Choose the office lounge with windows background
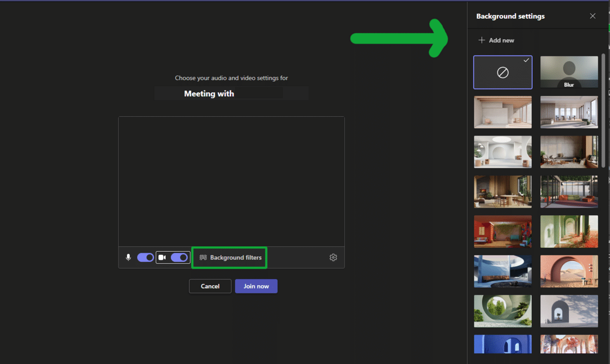The height and width of the screenshot is (364, 610). (x=569, y=112)
